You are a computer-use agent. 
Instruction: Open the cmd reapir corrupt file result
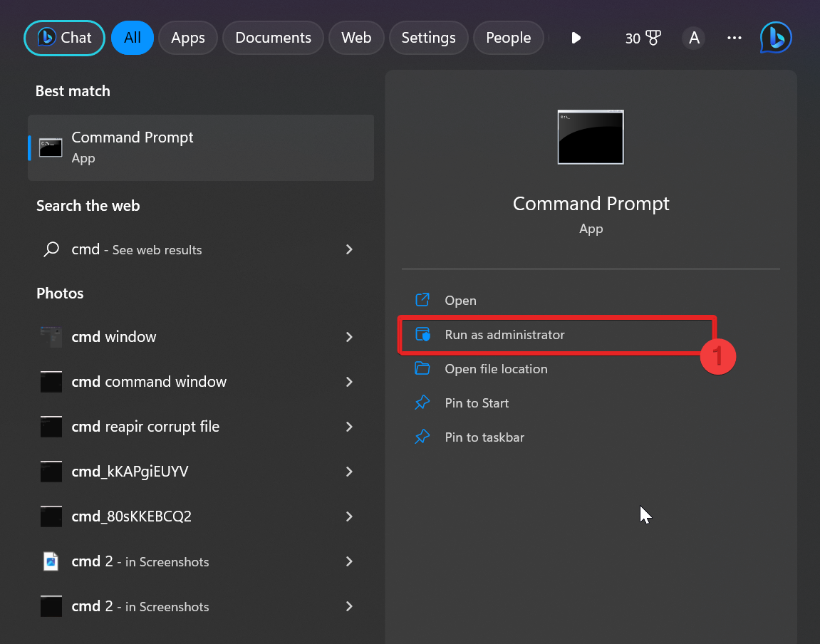(201, 427)
